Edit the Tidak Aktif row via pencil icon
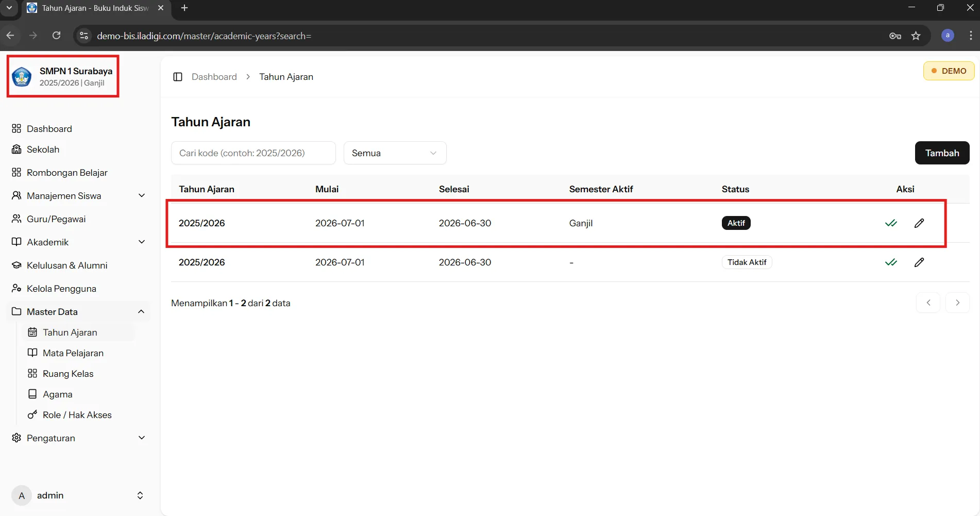 point(919,262)
